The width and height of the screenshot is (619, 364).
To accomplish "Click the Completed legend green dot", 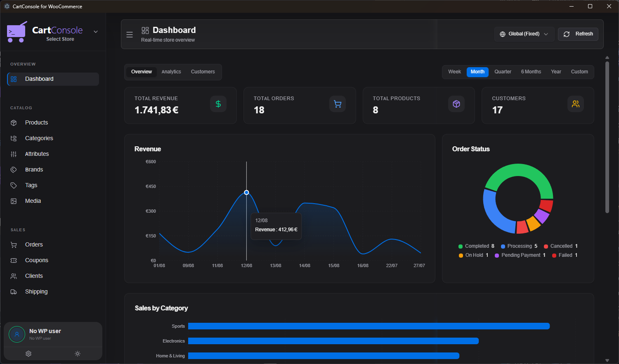I will point(461,247).
